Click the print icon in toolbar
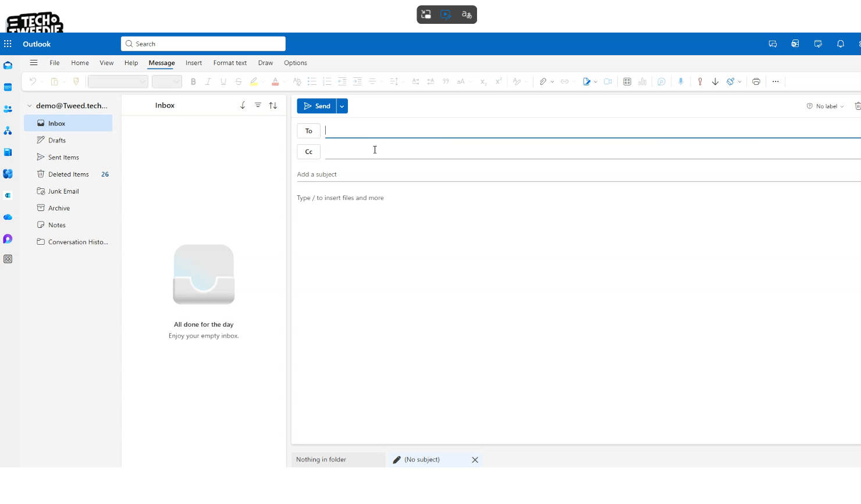 756,82
